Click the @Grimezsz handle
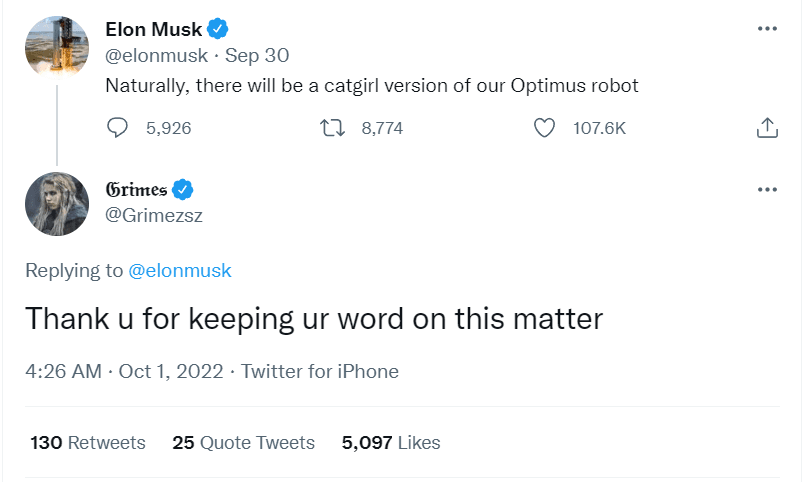806x482 pixels. point(154,215)
